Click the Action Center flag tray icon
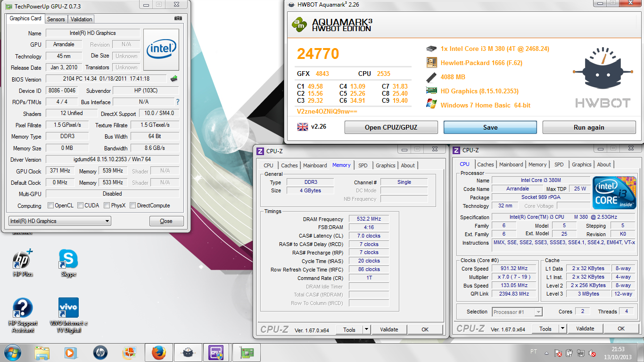Viewport: 644px width, 362px height. point(558,353)
